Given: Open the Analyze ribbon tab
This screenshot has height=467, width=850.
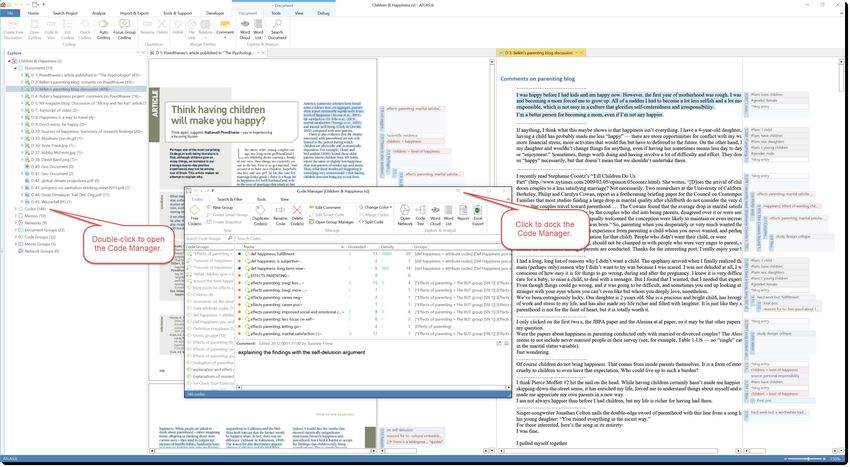Looking at the screenshot, I should pos(99,13).
